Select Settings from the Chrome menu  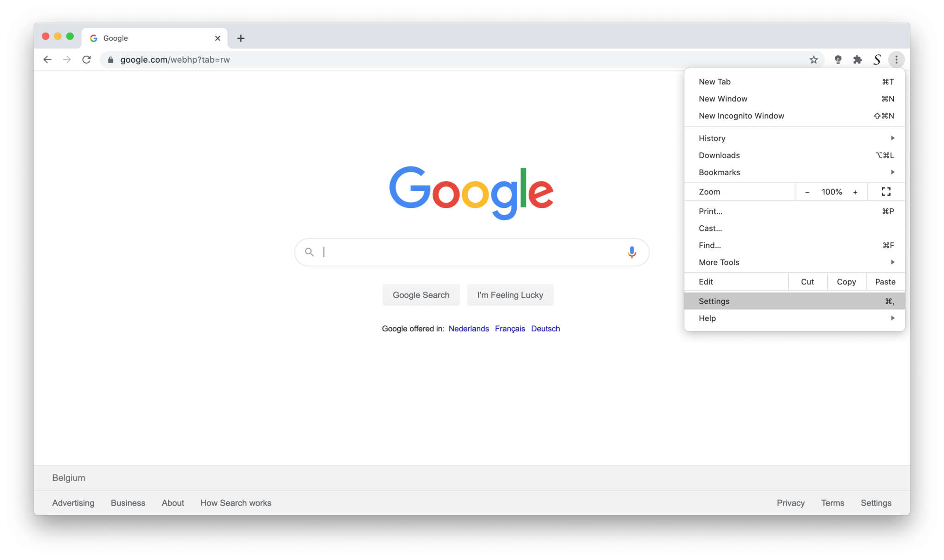(714, 301)
